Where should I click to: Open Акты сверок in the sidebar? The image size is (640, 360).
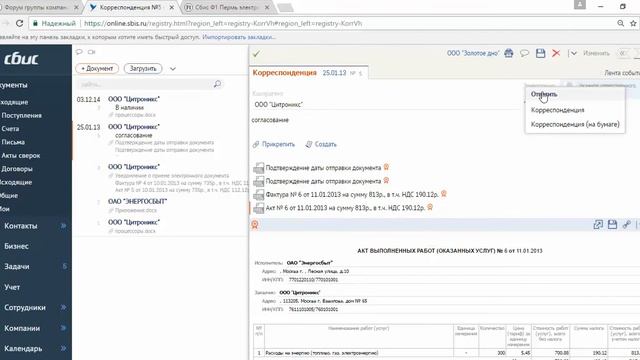point(20,156)
